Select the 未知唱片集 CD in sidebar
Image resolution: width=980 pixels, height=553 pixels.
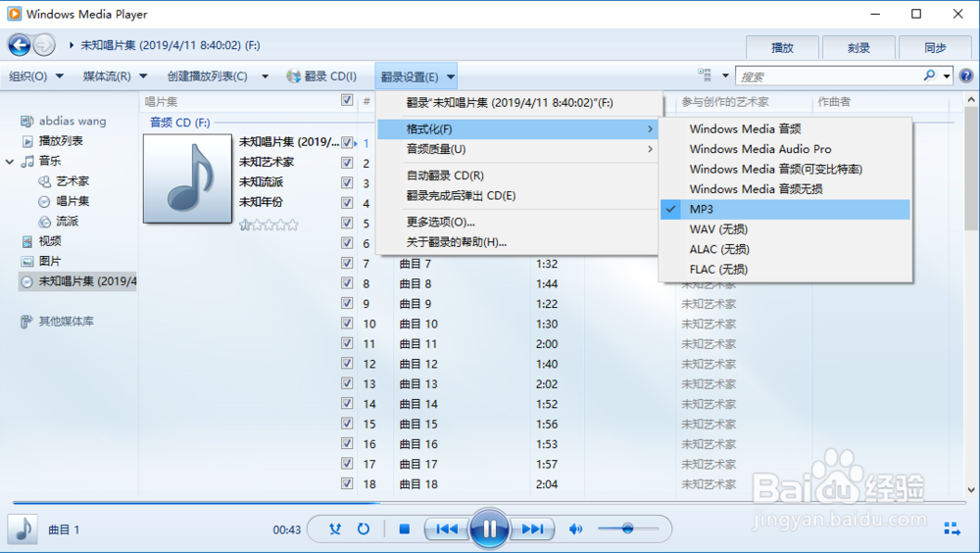pos(78,281)
